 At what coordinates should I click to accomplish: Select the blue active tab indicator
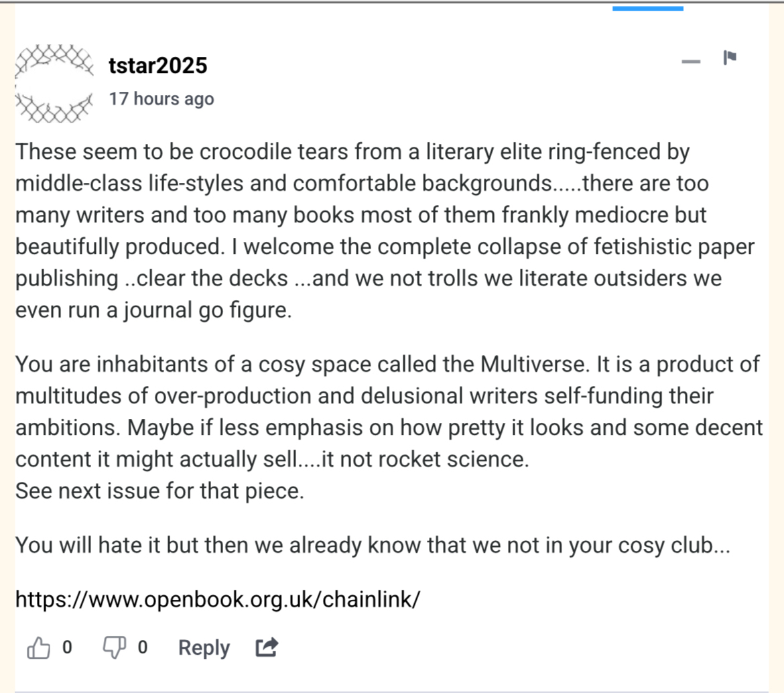pyautogui.click(x=647, y=9)
